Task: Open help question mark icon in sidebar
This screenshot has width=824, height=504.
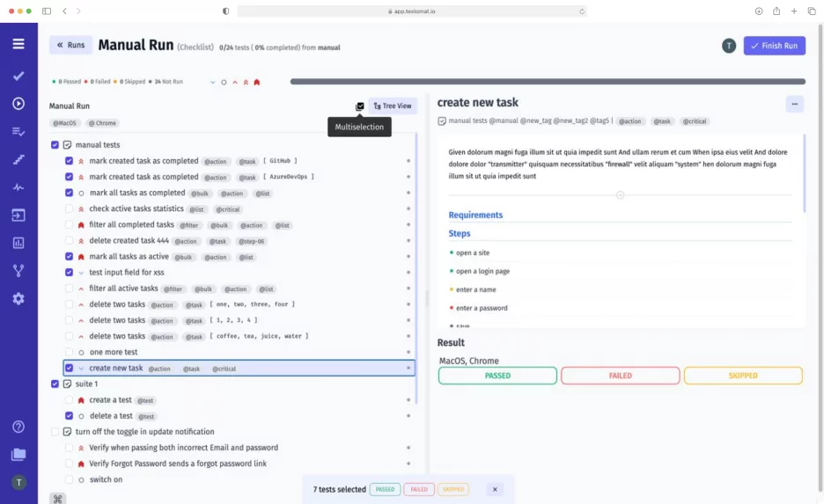Action: tap(18, 427)
